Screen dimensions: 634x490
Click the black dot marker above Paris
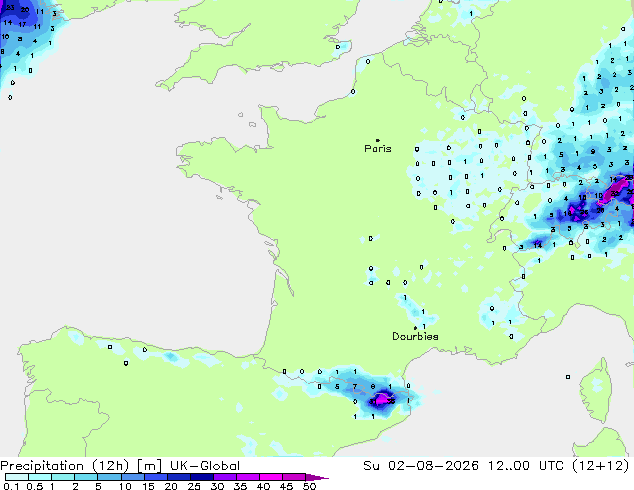click(378, 140)
